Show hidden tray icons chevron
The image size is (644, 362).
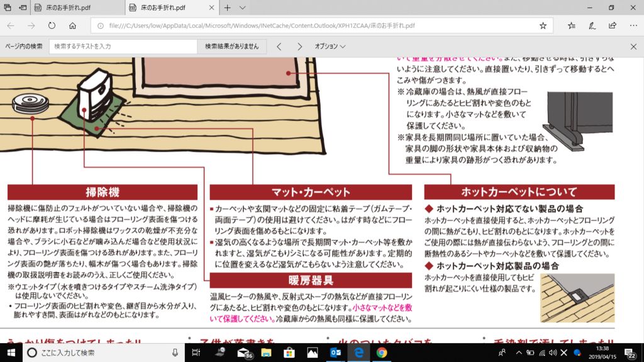(519, 353)
